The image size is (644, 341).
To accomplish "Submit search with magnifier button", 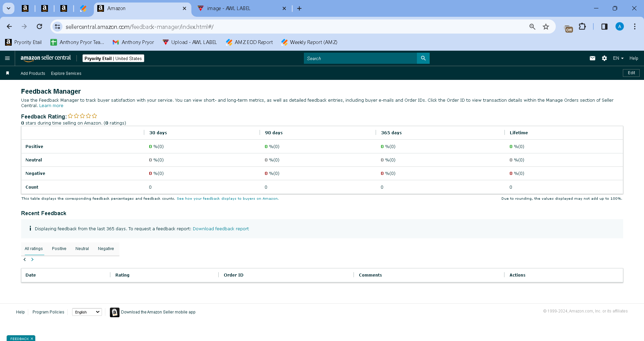I will point(423,58).
